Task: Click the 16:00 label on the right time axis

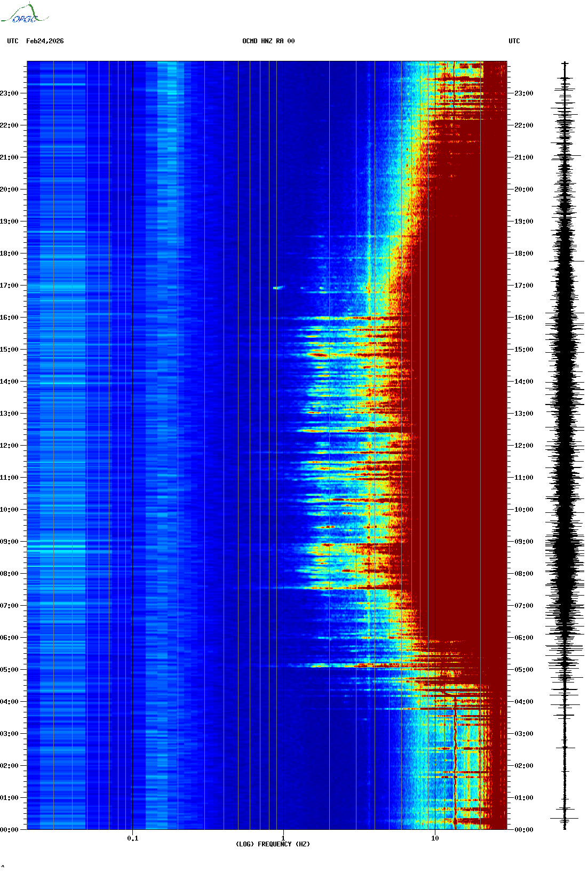Action: click(x=523, y=318)
